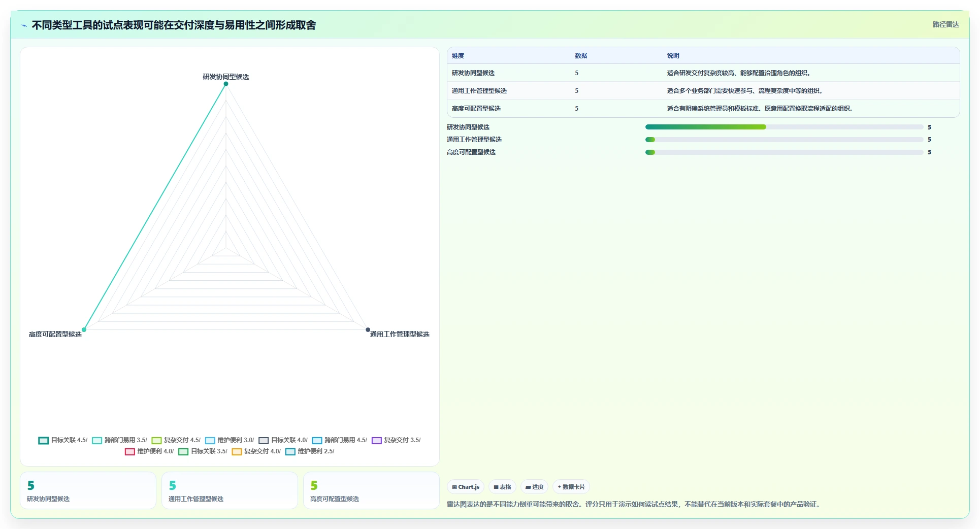The width and height of the screenshot is (980, 529).
Task: Click the data value 5 in 研发协同型候选 table row
Action: coord(577,73)
